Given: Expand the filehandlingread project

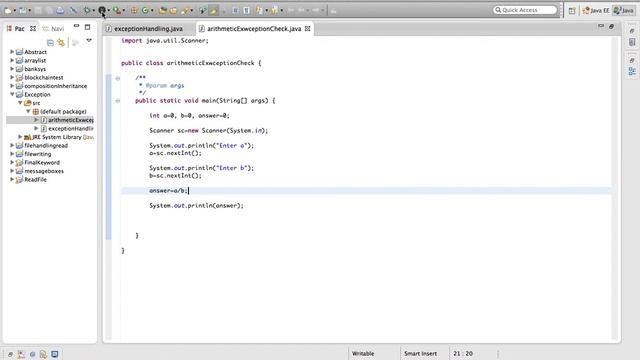Looking at the screenshot, I should (12, 145).
